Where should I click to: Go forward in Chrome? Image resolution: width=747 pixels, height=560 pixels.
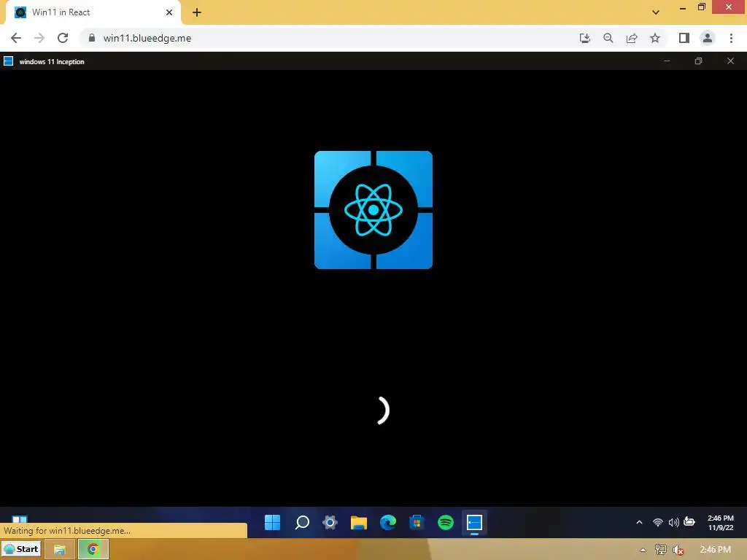point(39,38)
